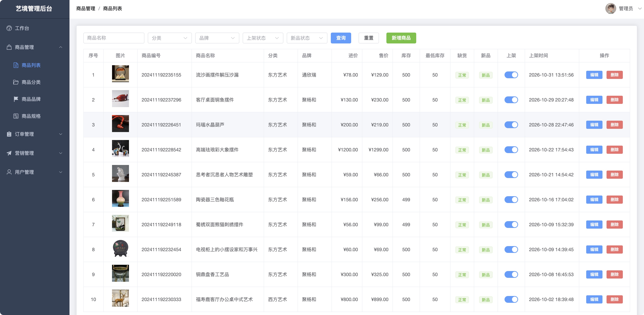Toggle 上架 switch for 高端珐琅彩大象摆件
The width and height of the screenshot is (644, 315).
click(511, 150)
